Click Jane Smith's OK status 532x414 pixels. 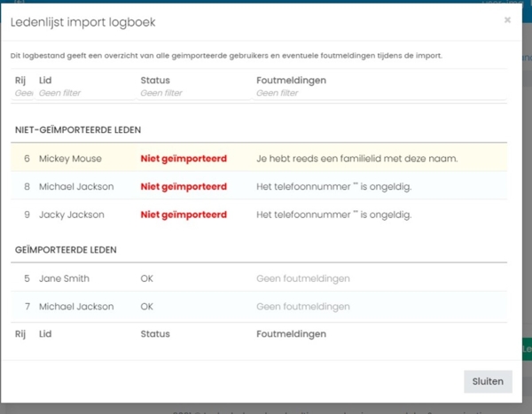(x=147, y=278)
